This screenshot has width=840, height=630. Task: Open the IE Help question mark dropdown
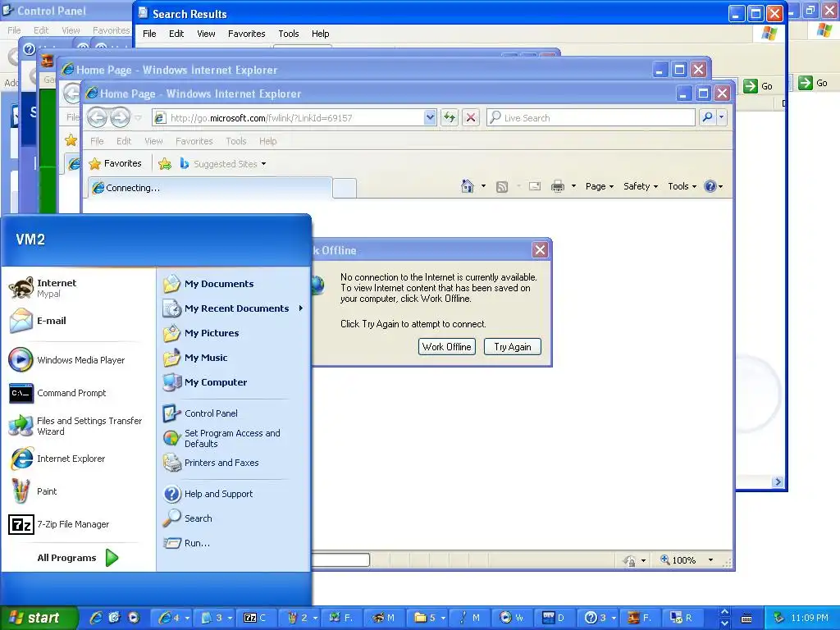click(x=714, y=186)
